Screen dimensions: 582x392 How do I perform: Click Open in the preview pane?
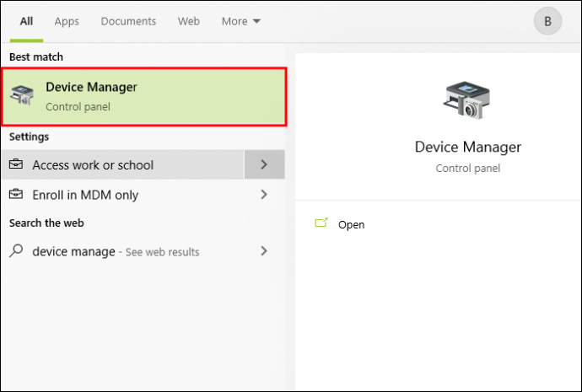click(x=351, y=225)
